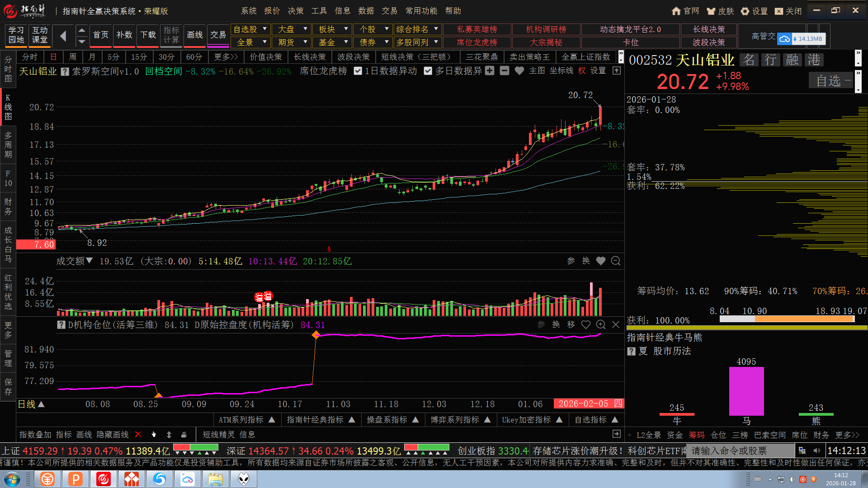Image resolution: width=868 pixels, height=488 pixels.
Task: Click the 私募英雄榜 button
Action: coord(477,29)
